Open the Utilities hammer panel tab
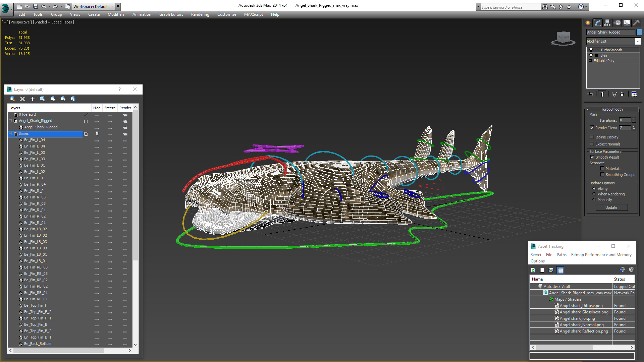644x362 pixels. click(636, 23)
